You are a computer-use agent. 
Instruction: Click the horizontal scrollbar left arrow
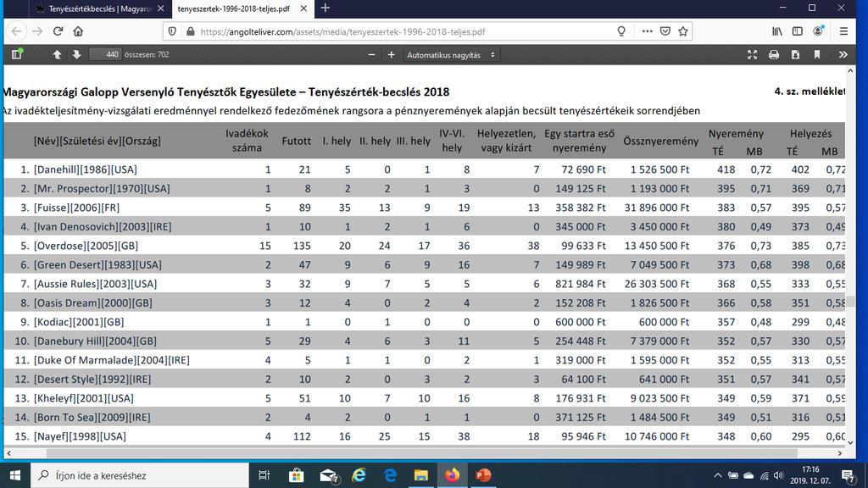tap(8, 453)
